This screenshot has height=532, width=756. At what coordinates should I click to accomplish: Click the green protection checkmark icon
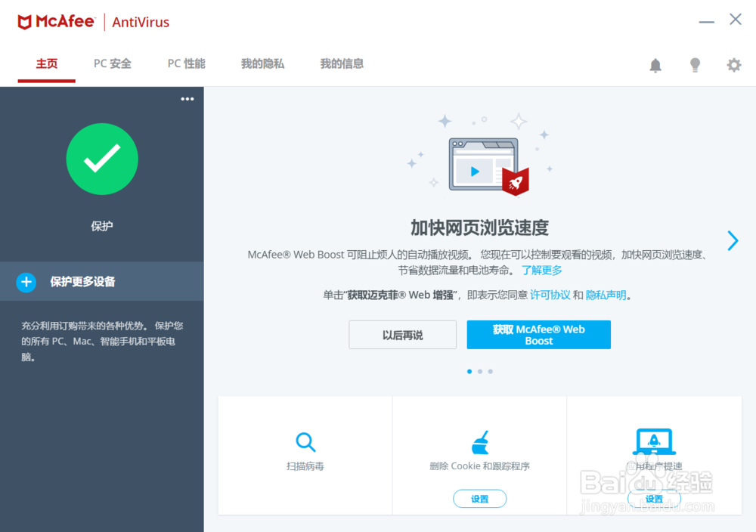[x=102, y=159]
